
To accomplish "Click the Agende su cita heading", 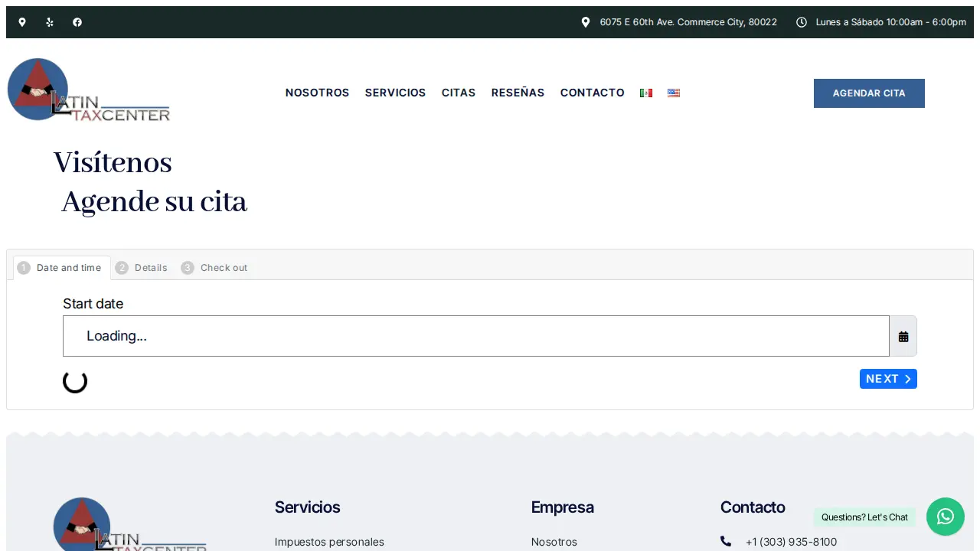I will (154, 202).
